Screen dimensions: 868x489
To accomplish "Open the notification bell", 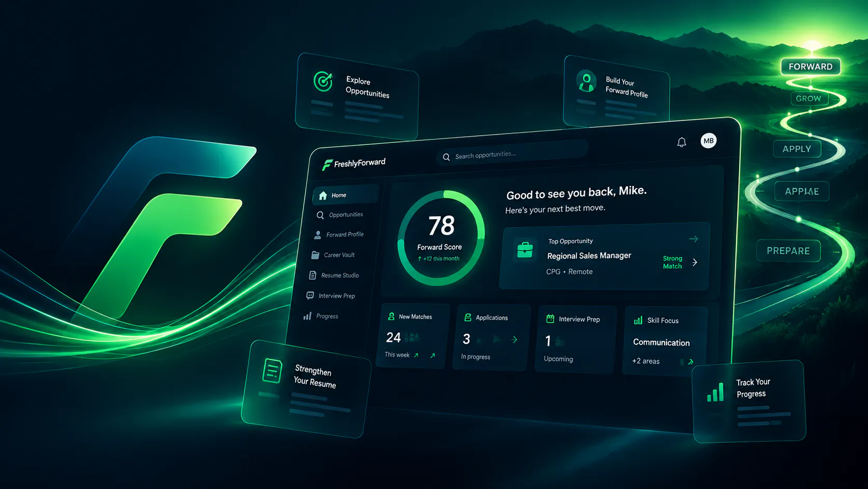I will (682, 142).
